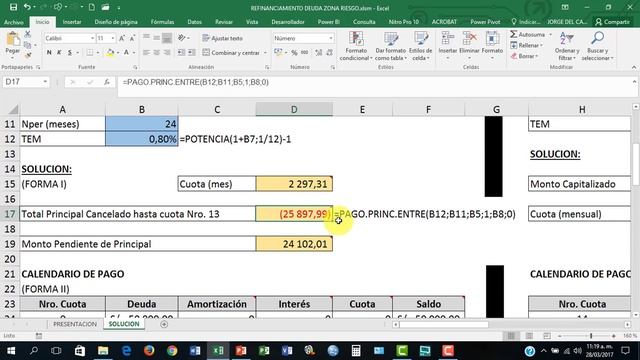Toggle center horizontal alignment

(x=156, y=53)
